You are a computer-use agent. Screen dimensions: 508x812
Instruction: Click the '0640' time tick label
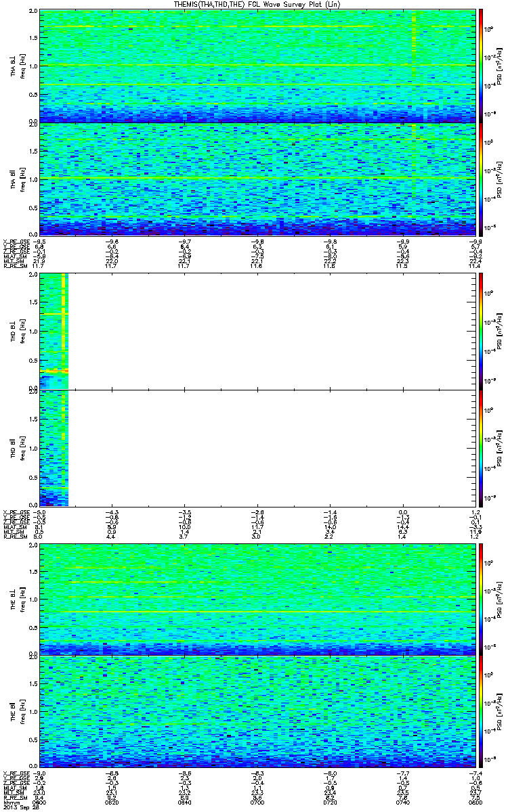tap(186, 801)
